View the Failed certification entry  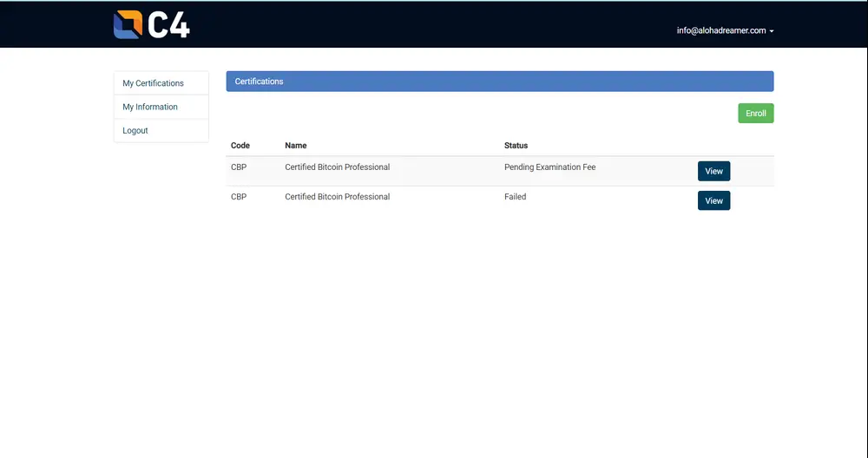tap(713, 200)
